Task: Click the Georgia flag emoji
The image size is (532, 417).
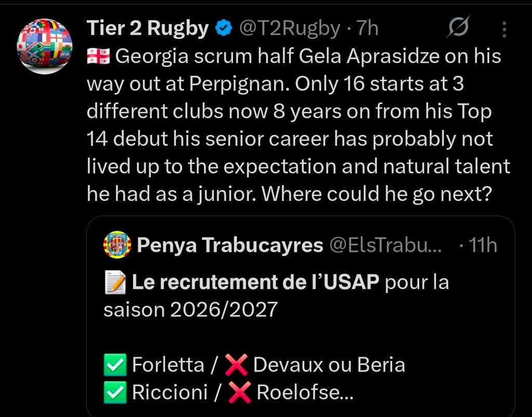Action: click(x=99, y=57)
